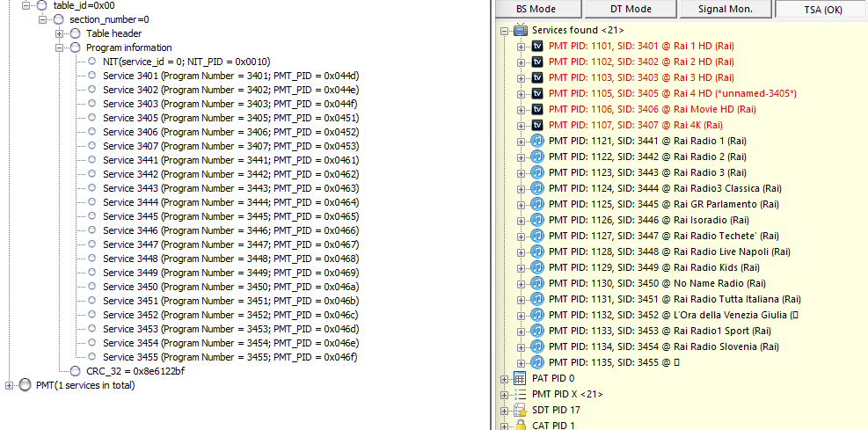Viewport: 868px width, 430px height.
Task: Select CRC_32 = 0x8e6122bf row
Action: (x=135, y=371)
